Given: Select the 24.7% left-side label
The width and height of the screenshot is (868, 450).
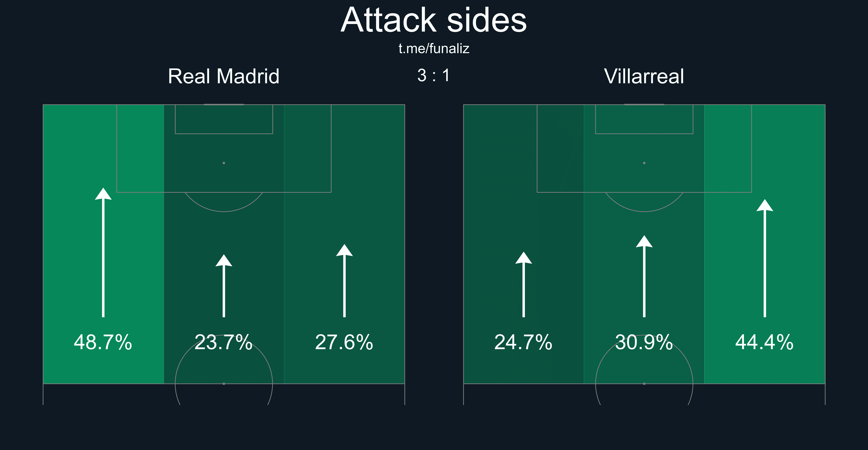Looking at the screenshot, I should 523,342.
